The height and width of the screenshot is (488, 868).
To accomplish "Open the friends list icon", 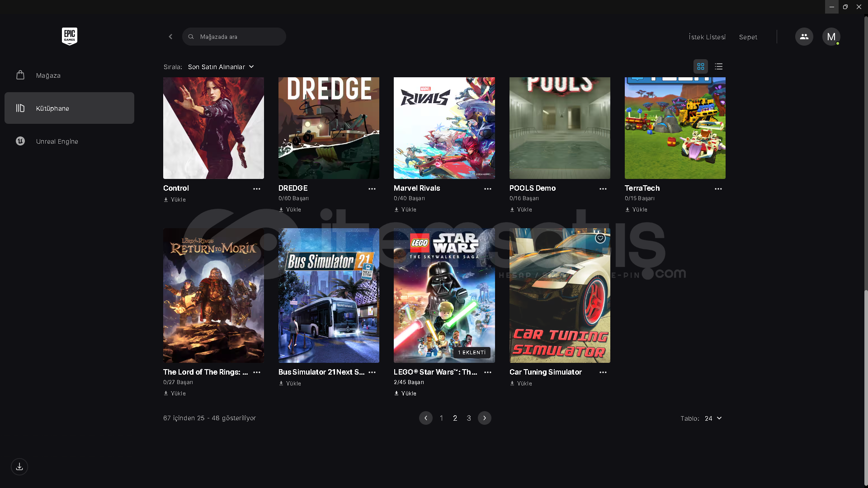I will click(804, 37).
